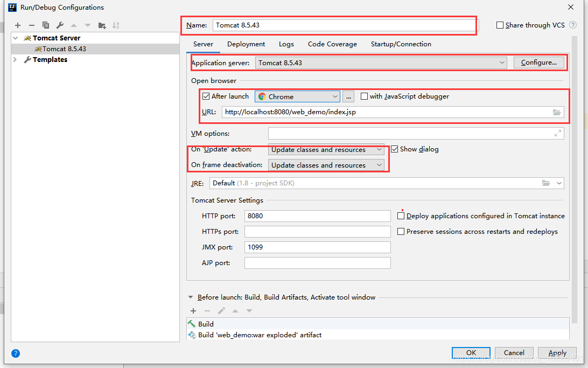Create new folder icon in toolbar
This screenshot has height=368, width=588.
pos(102,25)
